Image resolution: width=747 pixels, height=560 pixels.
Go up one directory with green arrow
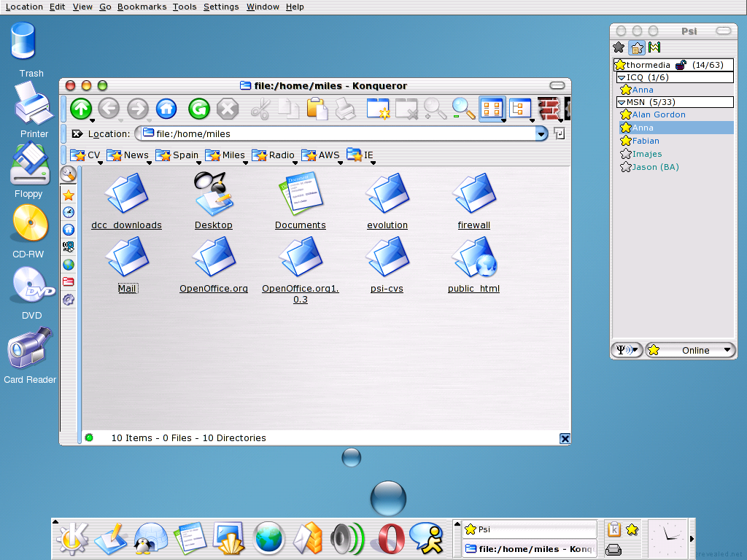point(81,109)
